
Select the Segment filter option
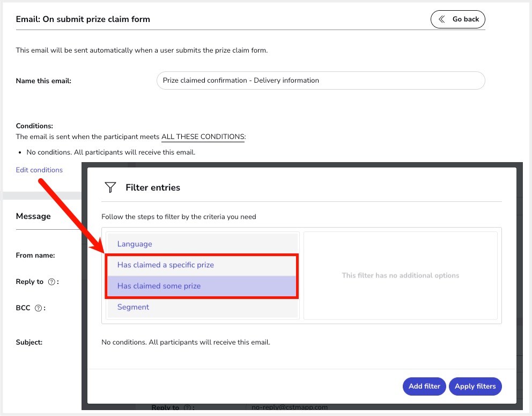click(x=133, y=307)
